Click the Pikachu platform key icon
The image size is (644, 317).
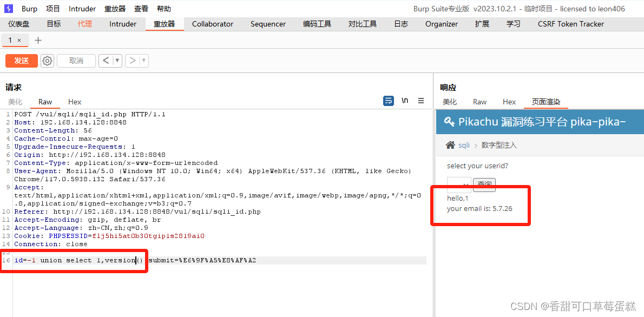tap(449, 122)
